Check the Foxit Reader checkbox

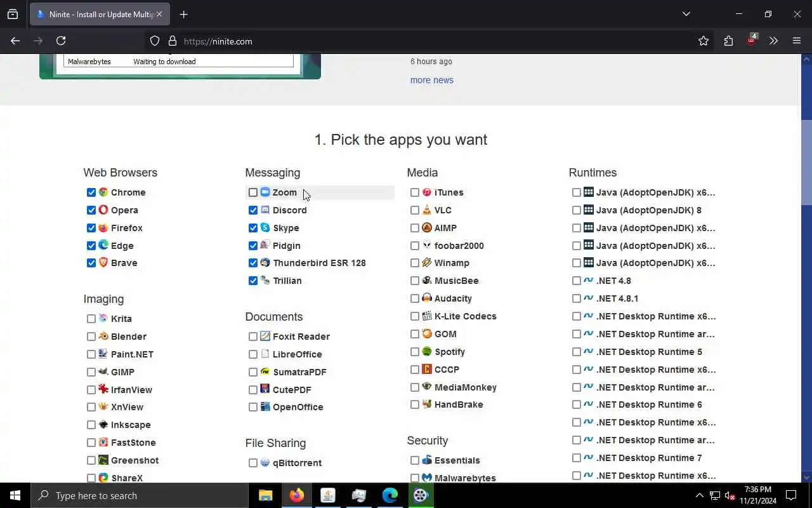[253, 337]
